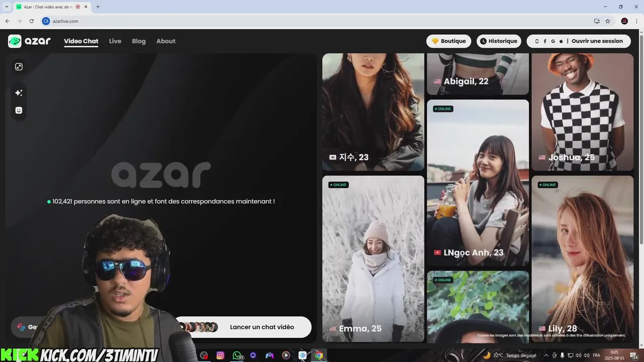Click the browser forward arrow
Image resolution: width=644 pixels, height=362 pixels.
point(19,21)
